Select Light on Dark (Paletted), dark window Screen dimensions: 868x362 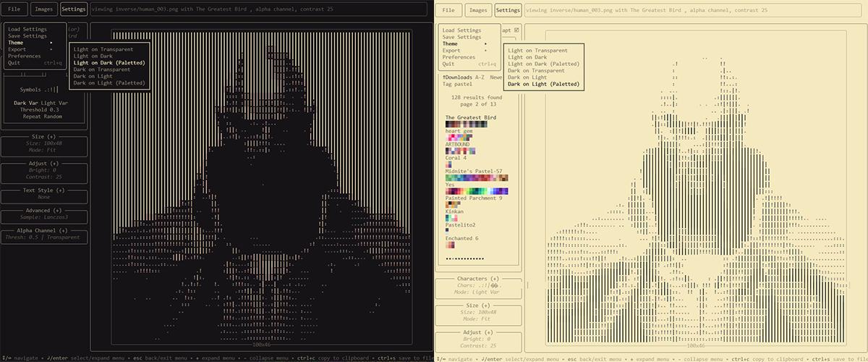coord(109,63)
